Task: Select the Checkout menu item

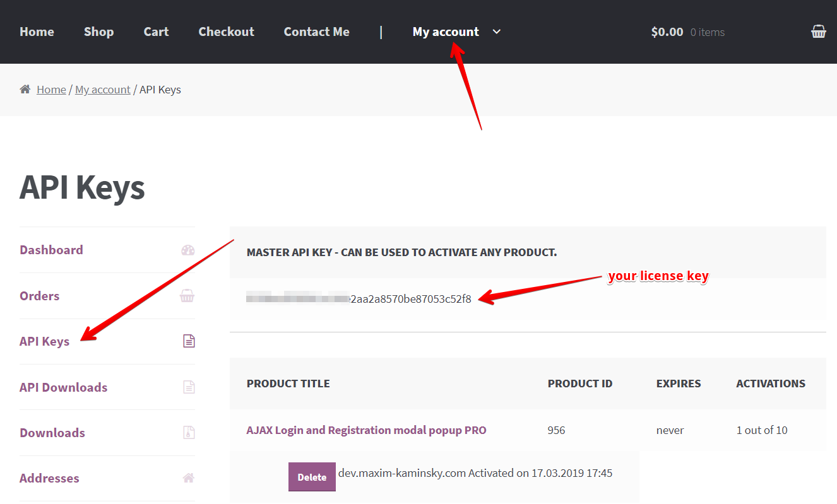Action: (226, 32)
